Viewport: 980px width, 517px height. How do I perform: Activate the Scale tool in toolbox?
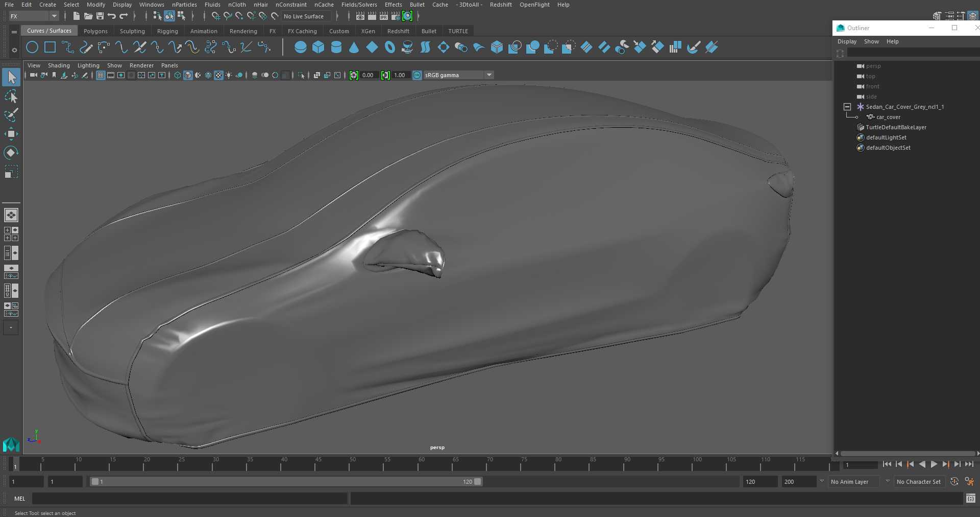pyautogui.click(x=11, y=172)
